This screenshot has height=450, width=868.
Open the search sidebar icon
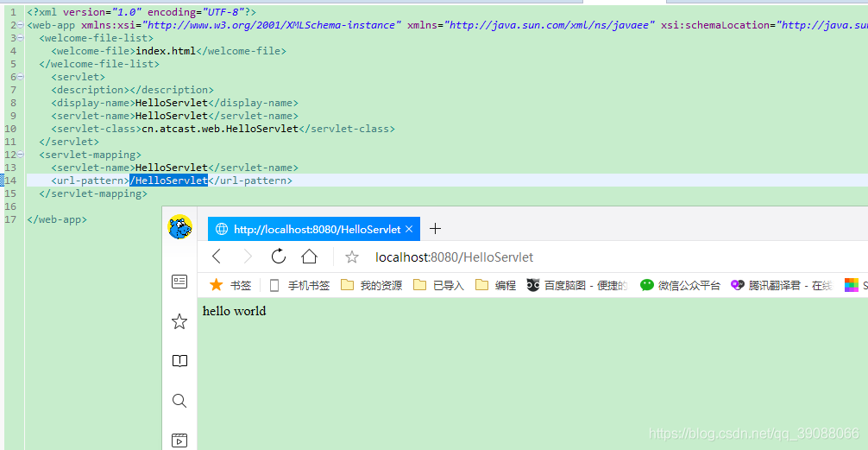[x=179, y=401]
